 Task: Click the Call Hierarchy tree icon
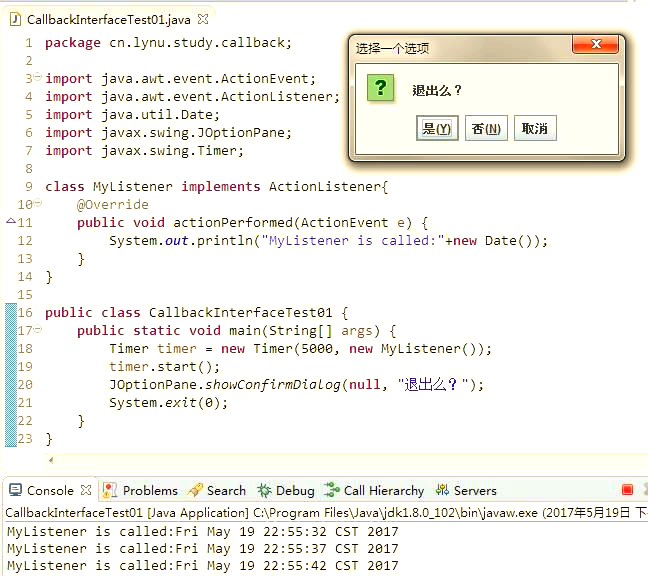(332, 490)
